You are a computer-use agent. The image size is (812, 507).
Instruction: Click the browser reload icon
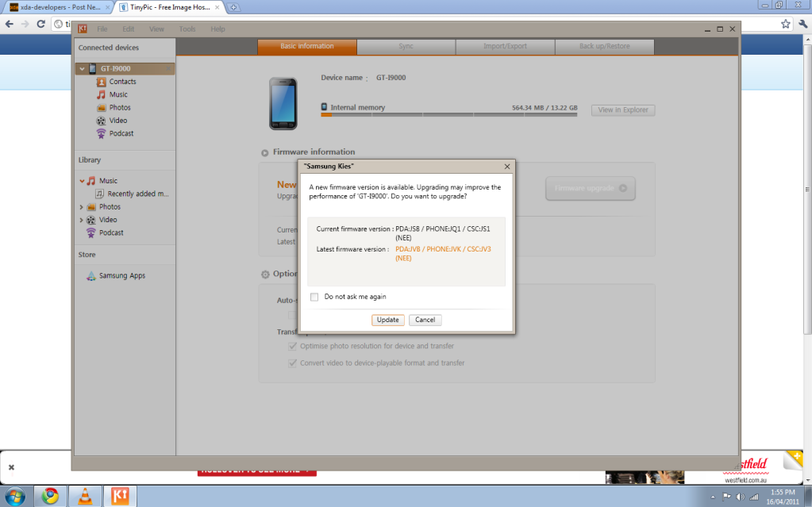click(x=41, y=24)
